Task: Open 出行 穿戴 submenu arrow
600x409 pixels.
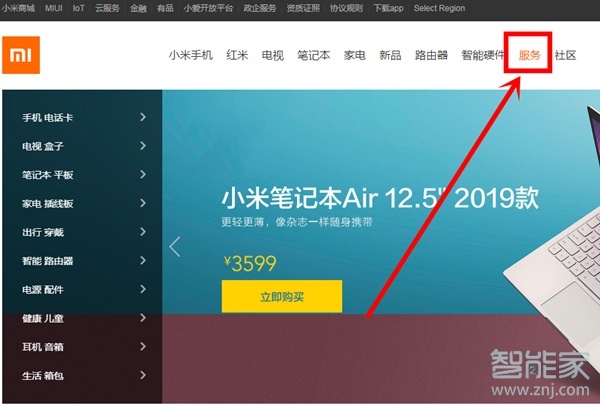Action: (143, 232)
